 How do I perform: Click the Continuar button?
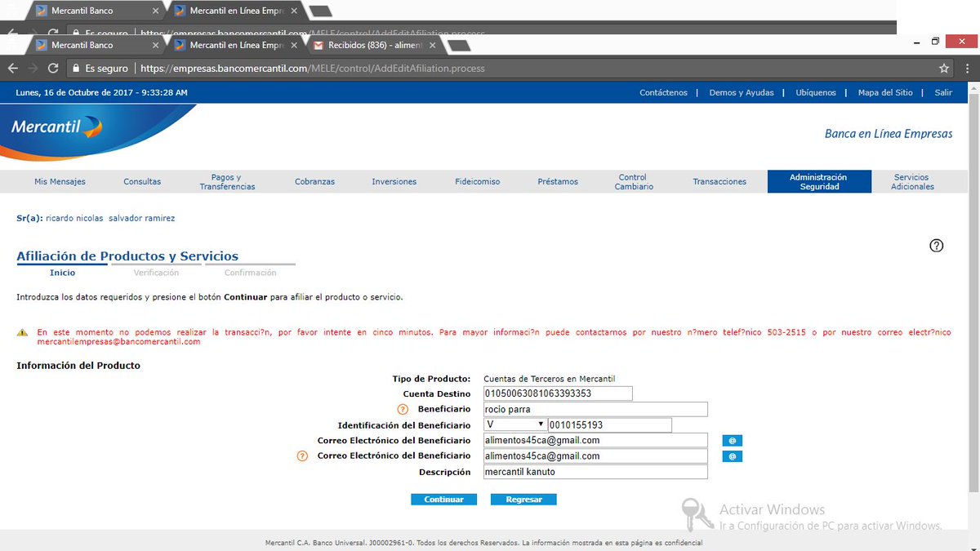pyautogui.click(x=443, y=500)
